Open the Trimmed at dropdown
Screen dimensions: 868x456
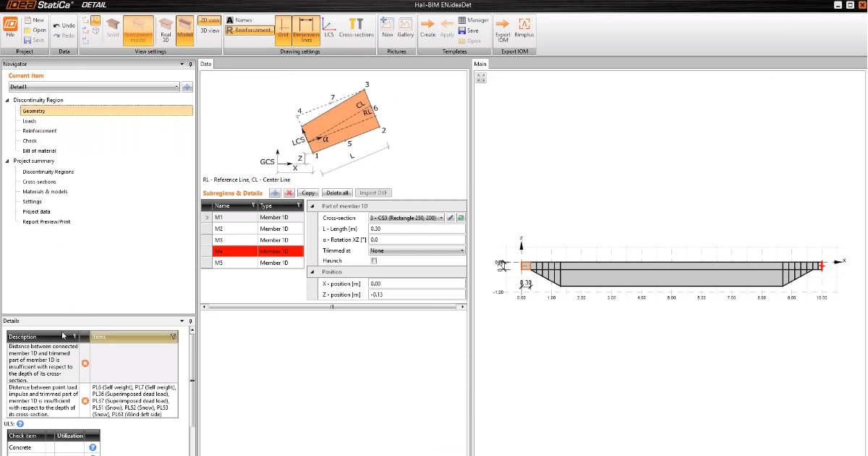[416, 250]
